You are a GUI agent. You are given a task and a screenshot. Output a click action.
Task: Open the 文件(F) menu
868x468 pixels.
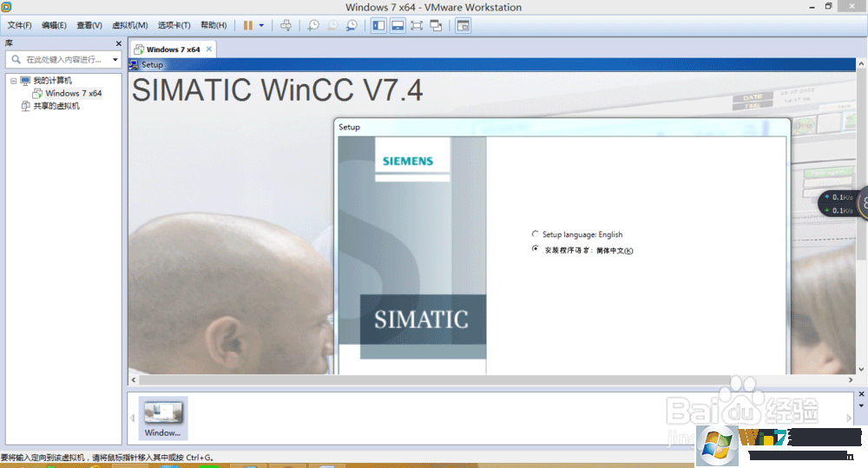[20, 26]
